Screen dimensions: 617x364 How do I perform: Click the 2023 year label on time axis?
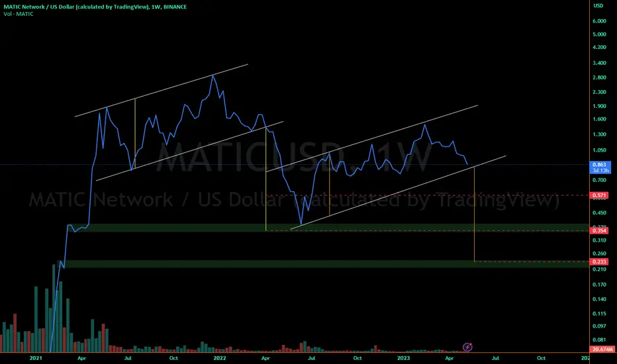pyautogui.click(x=403, y=358)
